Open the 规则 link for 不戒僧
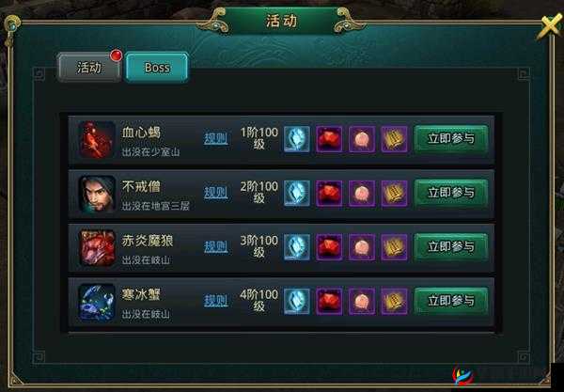The image size is (564, 392). pyautogui.click(x=216, y=193)
